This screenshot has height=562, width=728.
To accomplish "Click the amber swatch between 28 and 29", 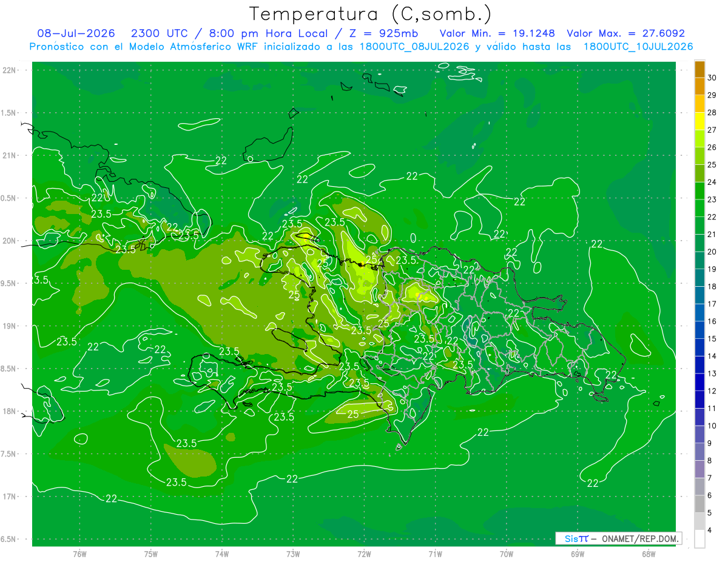I will 699,104.
